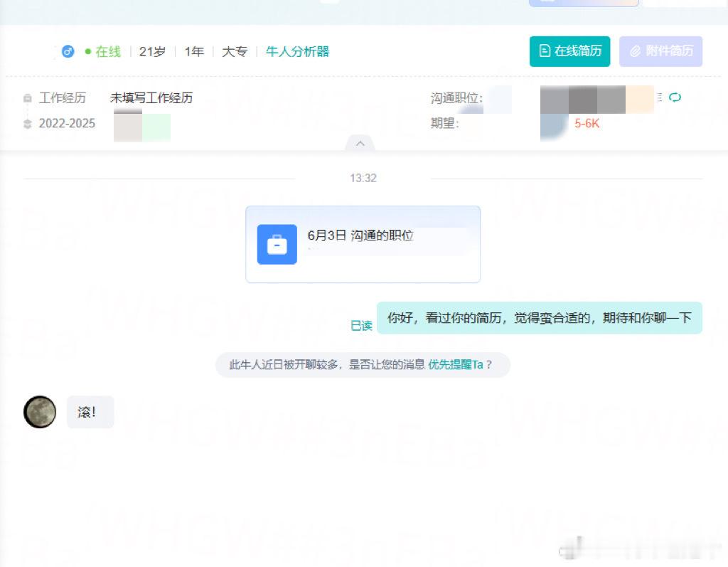This screenshot has width=728, height=567.
Task: Click the 21岁 age label
Action: point(152,52)
